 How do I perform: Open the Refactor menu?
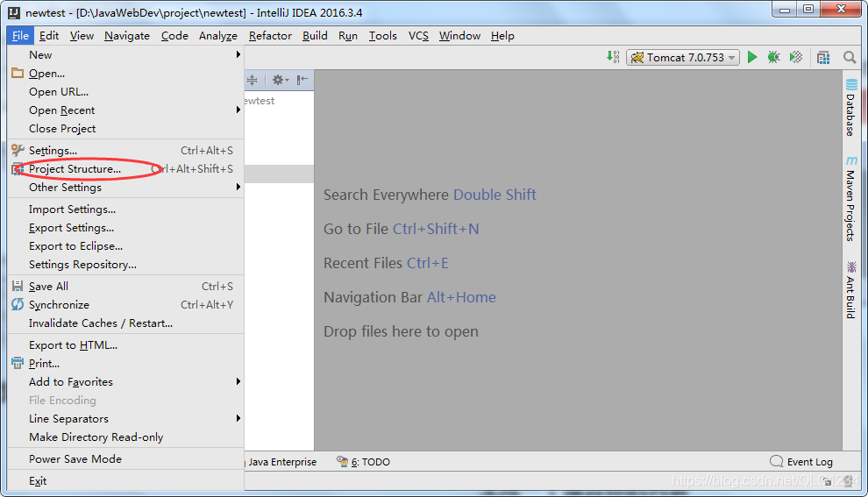(270, 36)
